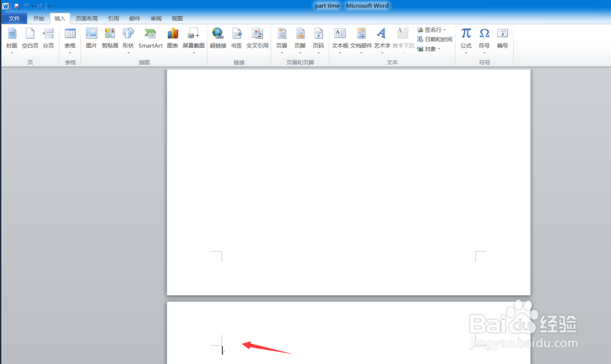
Task: Switch to the Page Layout (页面布局) tab
Action: tap(87, 18)
